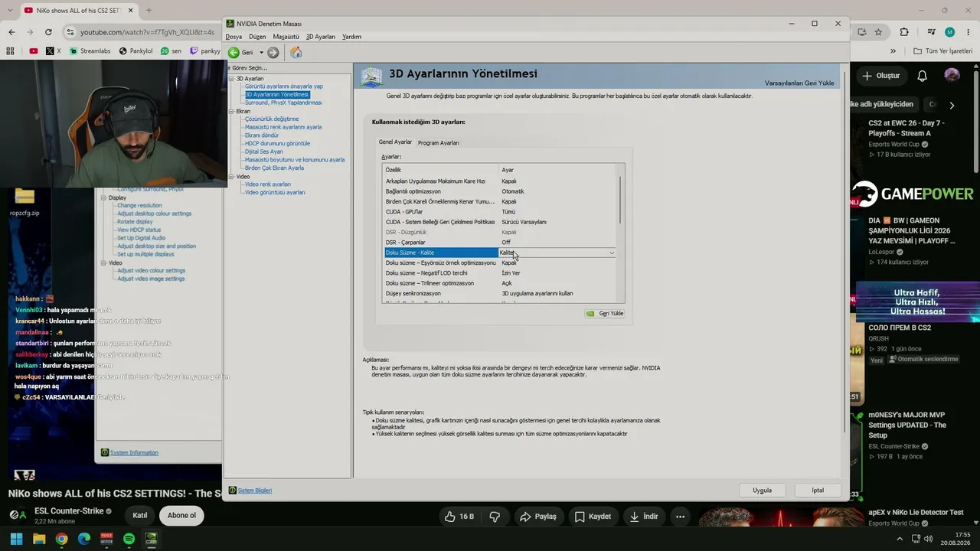The image size is (980, 551).
Task: Open HDCP durumunu görüntüle
Action: (x=277, y=144)
